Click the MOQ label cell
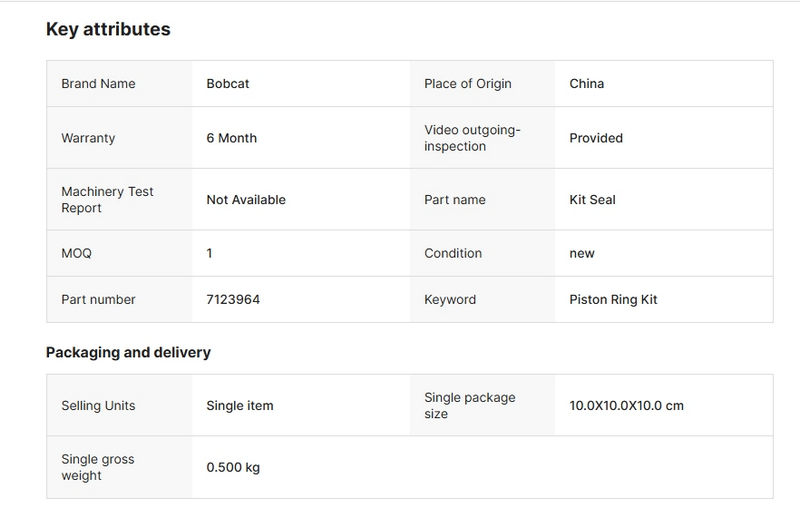 point(76,254)
